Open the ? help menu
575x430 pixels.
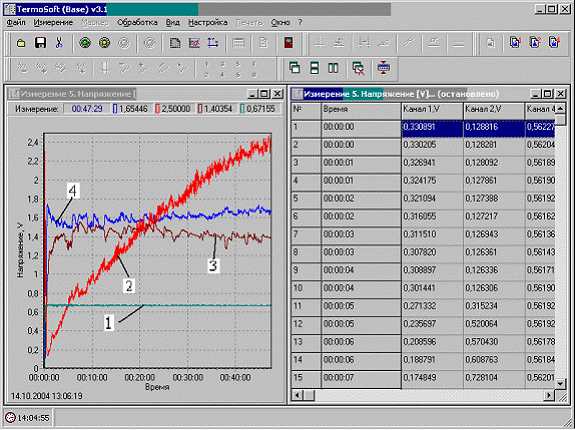click(300, 23)
